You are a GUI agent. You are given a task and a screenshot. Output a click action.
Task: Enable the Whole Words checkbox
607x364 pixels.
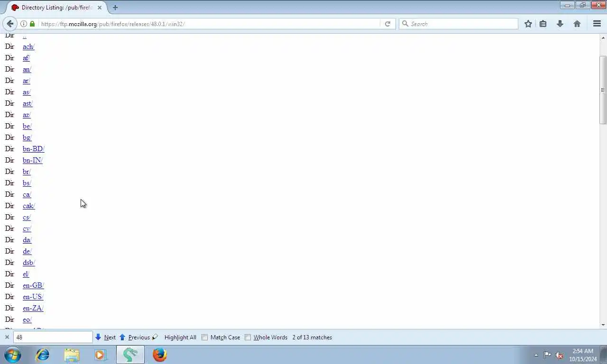coord(248,337)
